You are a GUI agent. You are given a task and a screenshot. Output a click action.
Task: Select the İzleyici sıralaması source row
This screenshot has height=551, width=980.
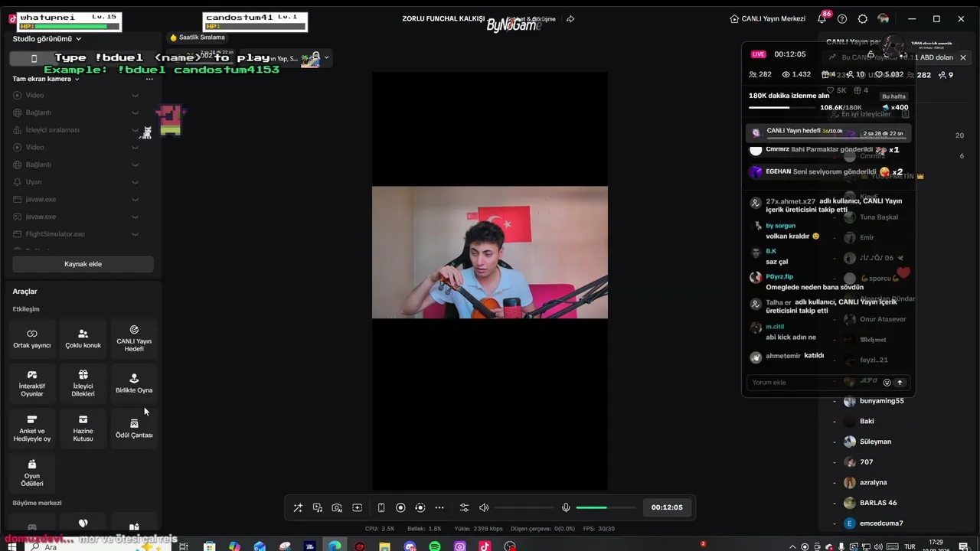[x=77, y=130]
